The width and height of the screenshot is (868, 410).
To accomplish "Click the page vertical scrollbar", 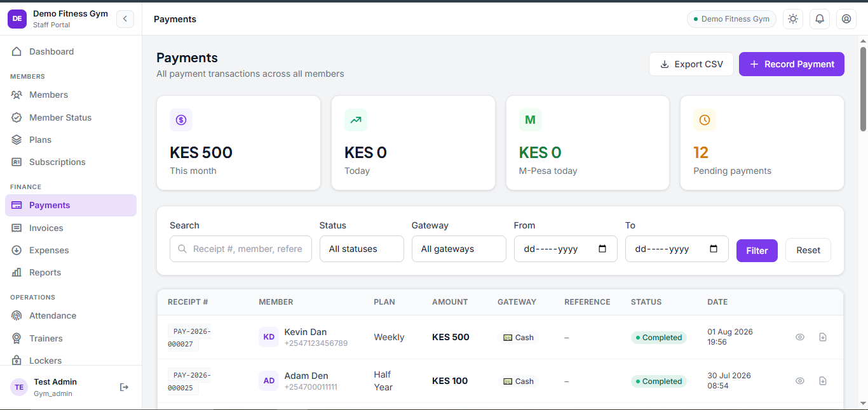I will (x=863, y=89).
